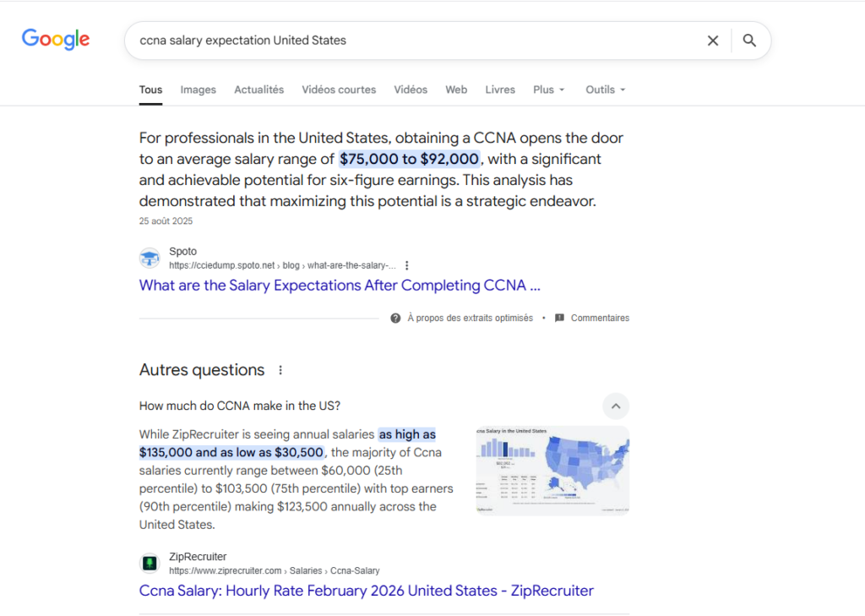Expand the Plus dropdown menu
The image size is (865, 616).
tap(549, 90)
